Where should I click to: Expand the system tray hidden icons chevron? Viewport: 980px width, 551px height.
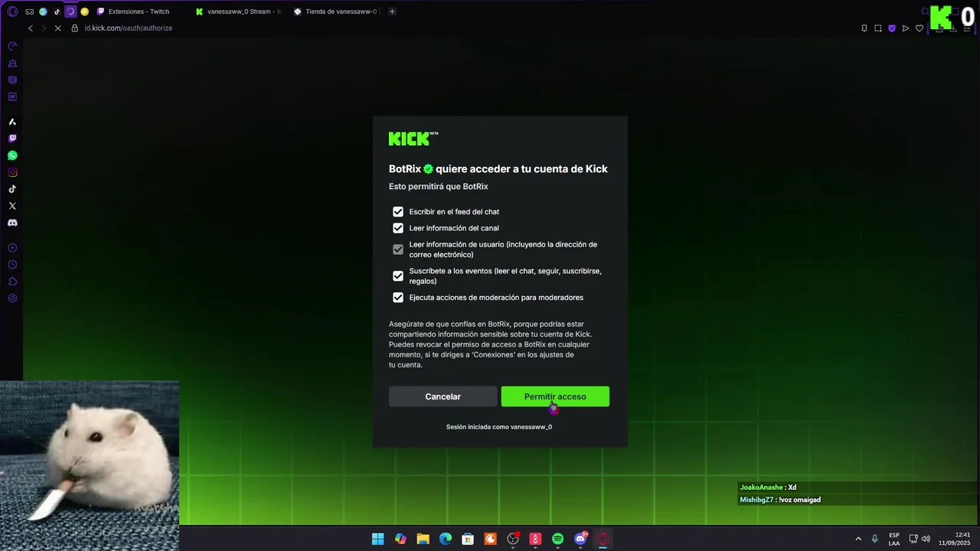pos(858,539)
